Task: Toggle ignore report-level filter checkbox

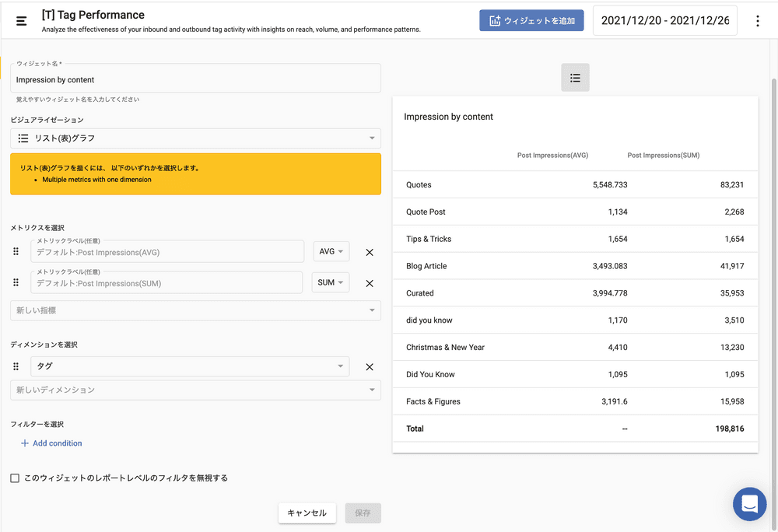Action: tap(15, 478)
